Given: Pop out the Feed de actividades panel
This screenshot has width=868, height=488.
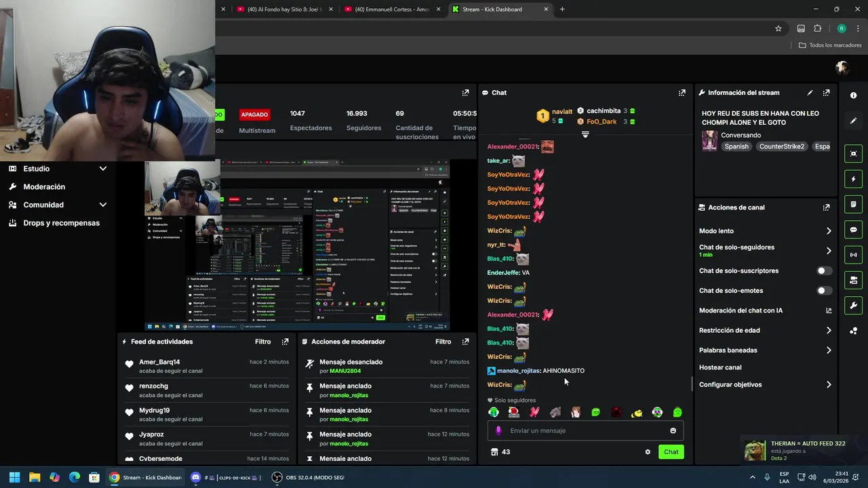Looking at the screenshot, I should coord(285,342).
